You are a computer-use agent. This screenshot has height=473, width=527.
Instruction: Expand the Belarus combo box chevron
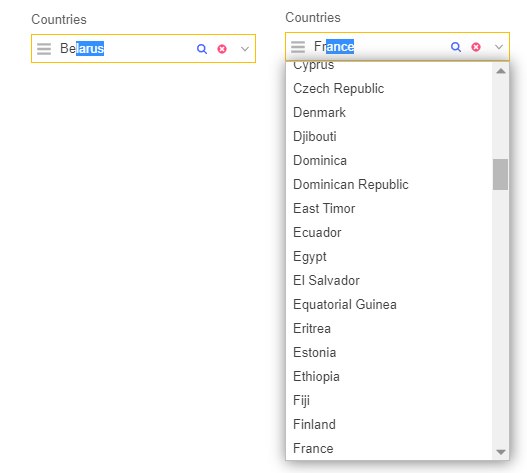[245, 49]
